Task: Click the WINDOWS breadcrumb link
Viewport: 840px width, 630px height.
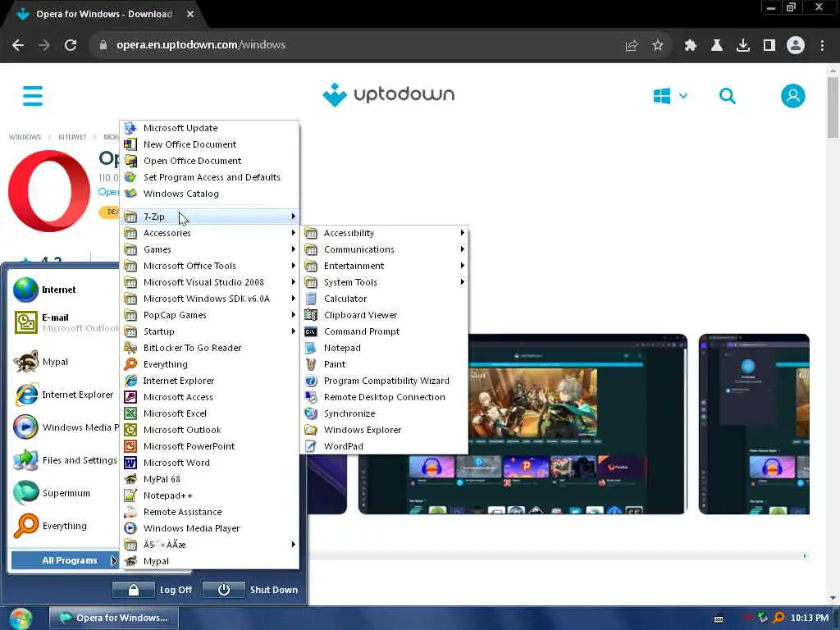Action: tap(25, 137)
